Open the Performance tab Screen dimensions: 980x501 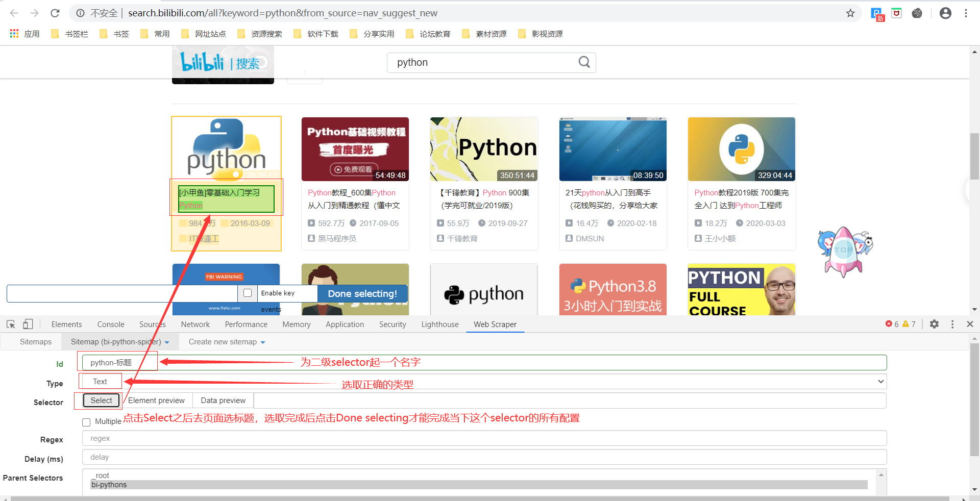pos(246,324)
